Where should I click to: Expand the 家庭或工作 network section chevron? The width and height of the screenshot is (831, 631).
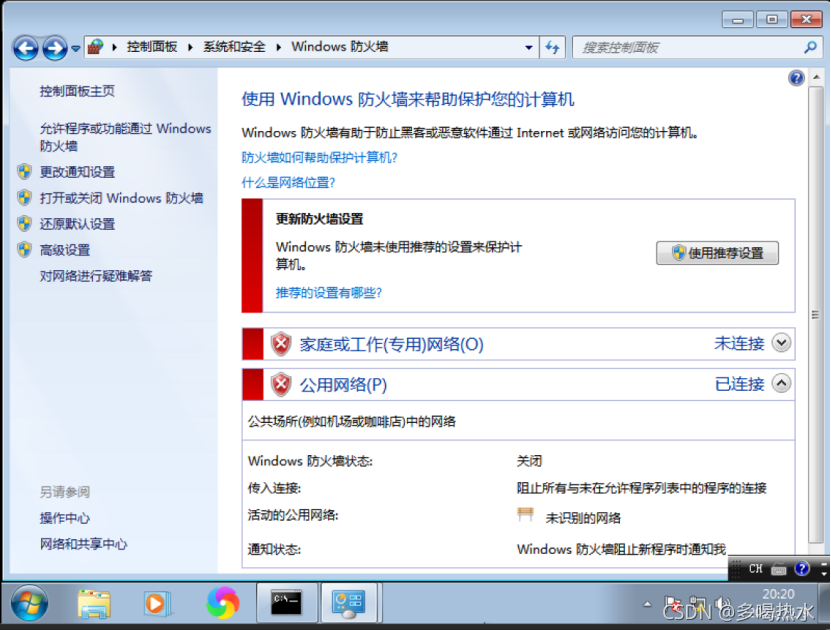(781, 343)
